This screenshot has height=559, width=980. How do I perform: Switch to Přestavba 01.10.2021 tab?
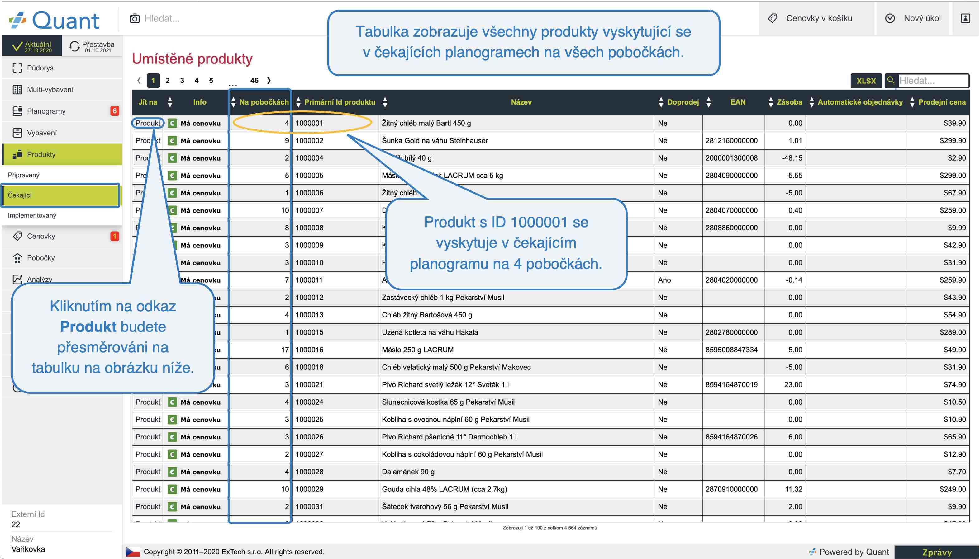92,46
